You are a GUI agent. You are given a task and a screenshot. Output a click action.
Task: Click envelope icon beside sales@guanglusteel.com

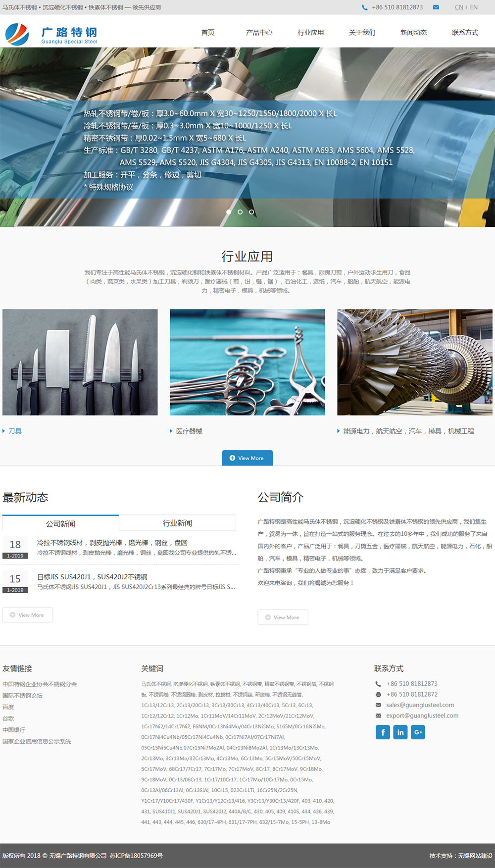pos(378,705)
